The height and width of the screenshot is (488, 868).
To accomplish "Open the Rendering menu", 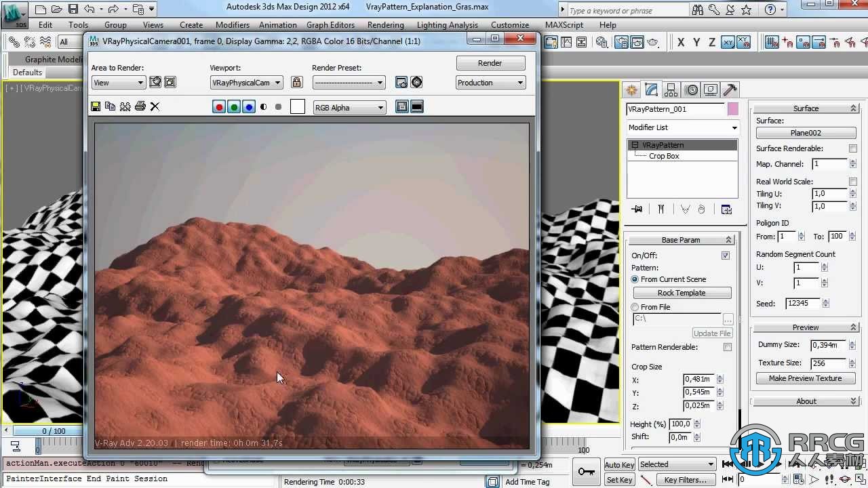I will tap(385, 24).
